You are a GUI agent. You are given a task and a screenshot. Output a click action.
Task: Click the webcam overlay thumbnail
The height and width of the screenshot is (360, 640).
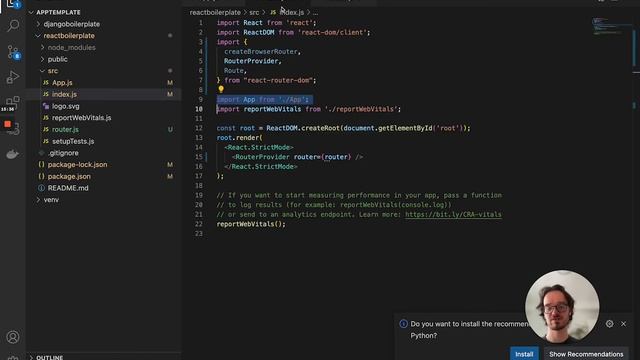[x=562, y=307]
